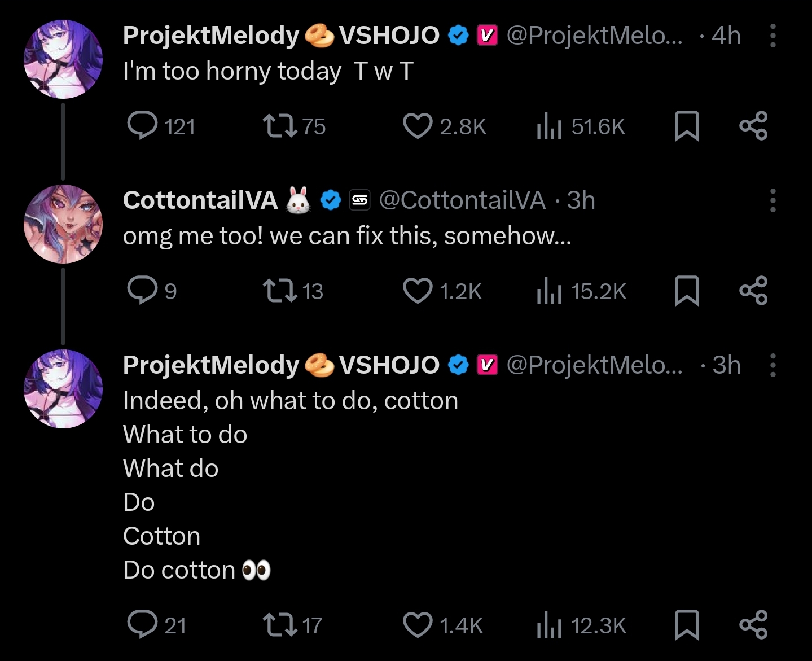
Task: Open more options on CottontailVA's tweet
Action: point(773,200)
